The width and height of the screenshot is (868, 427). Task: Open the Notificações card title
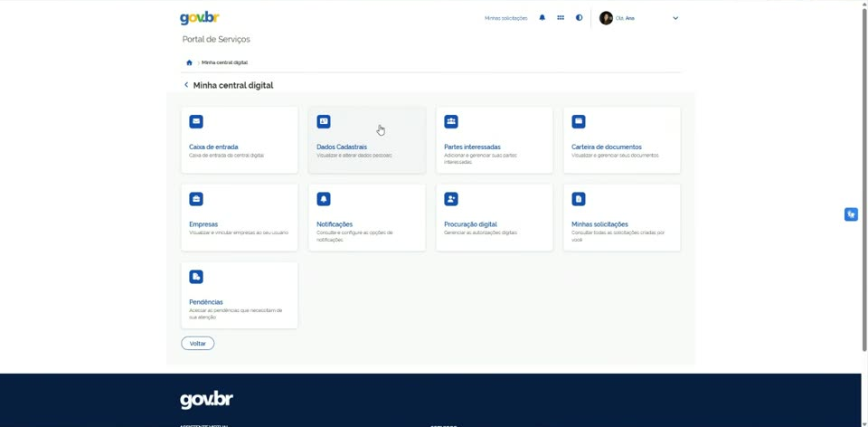click(x=335, y=224)
